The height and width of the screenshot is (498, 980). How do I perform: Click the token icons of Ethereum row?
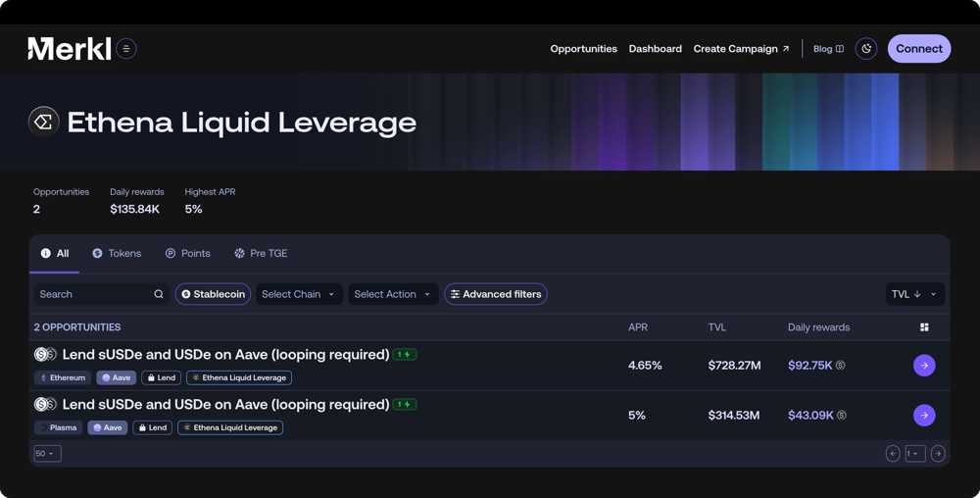tap(45, 355)
